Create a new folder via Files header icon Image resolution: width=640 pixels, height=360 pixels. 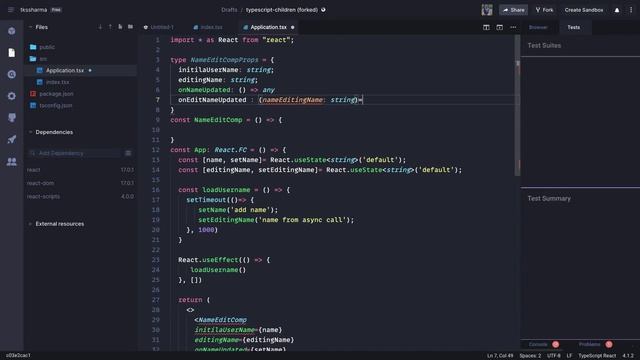click(x=131, y=27)
